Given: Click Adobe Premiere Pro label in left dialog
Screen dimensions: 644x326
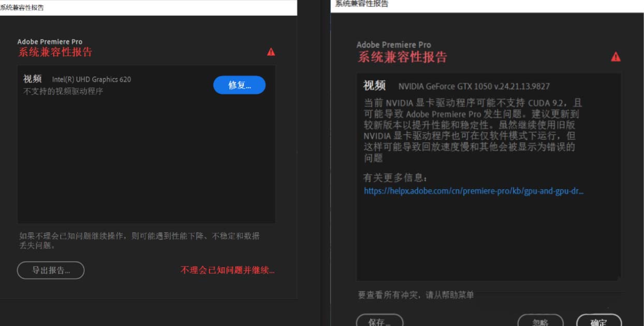Looking at the screenshot, I should pos(50,41).
